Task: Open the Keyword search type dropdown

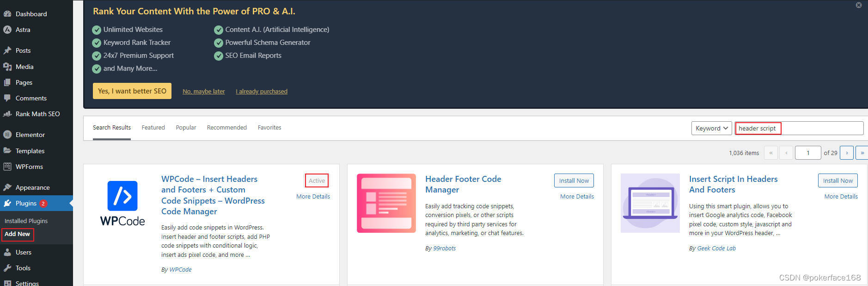Action: point(712,128)
